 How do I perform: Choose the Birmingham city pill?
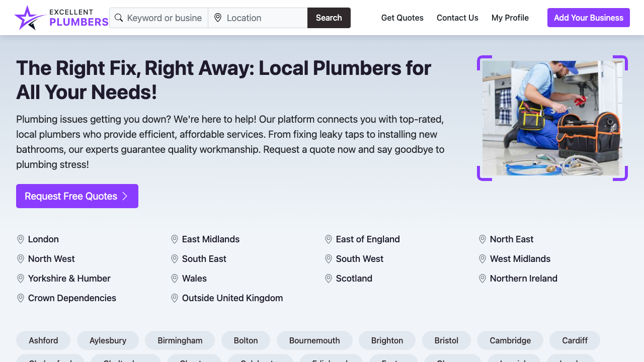180,340
